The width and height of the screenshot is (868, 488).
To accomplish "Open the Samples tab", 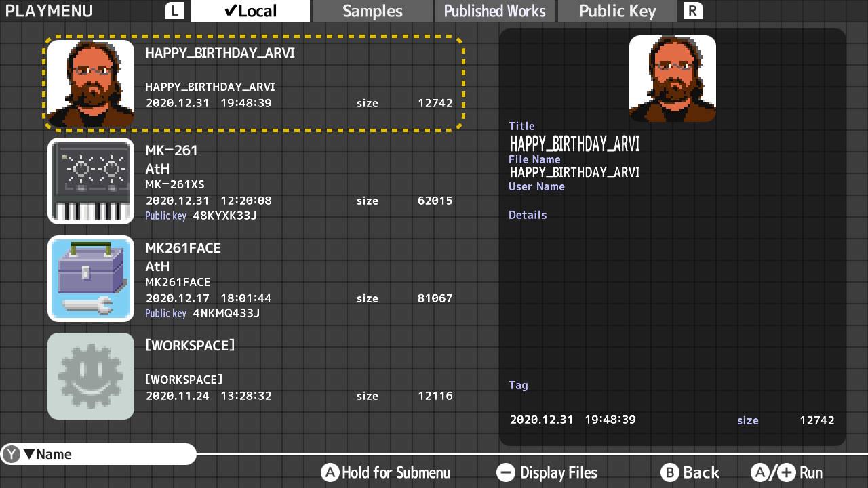I will coord(372,11).
